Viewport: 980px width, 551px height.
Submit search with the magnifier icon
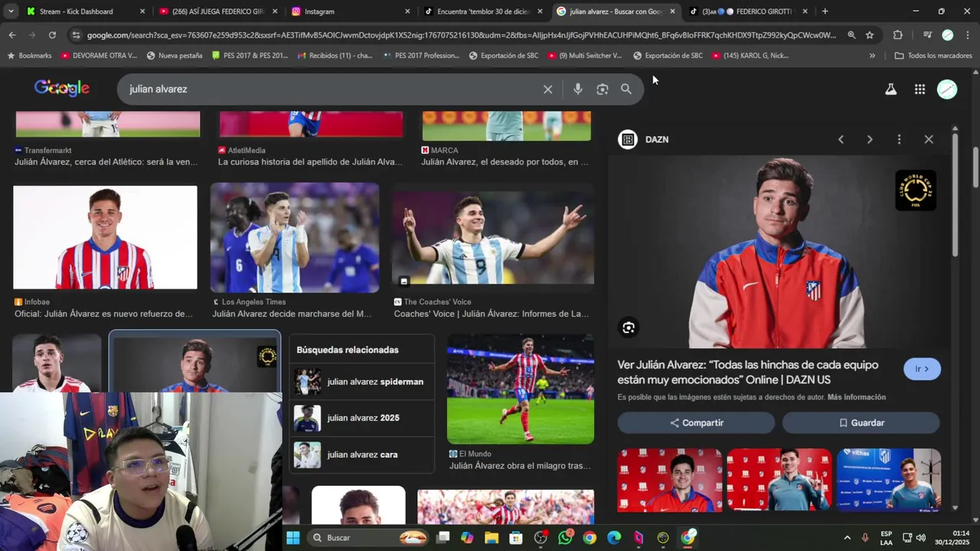click(x=626, y=89)
